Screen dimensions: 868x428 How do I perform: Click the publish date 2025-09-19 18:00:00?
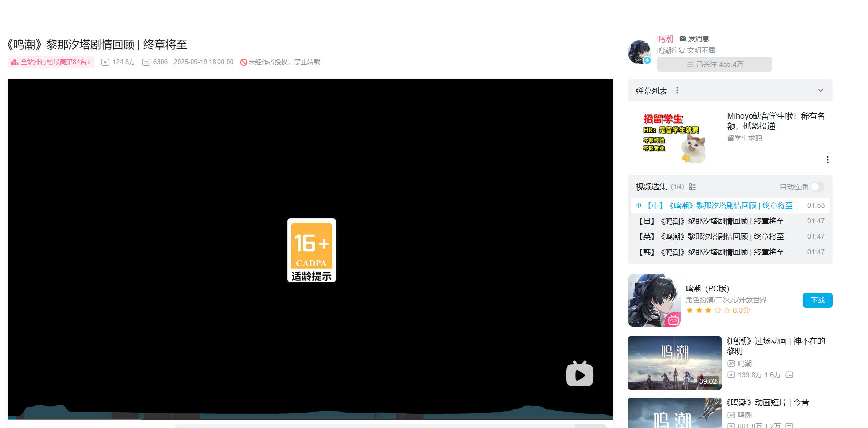click(204, 62)
